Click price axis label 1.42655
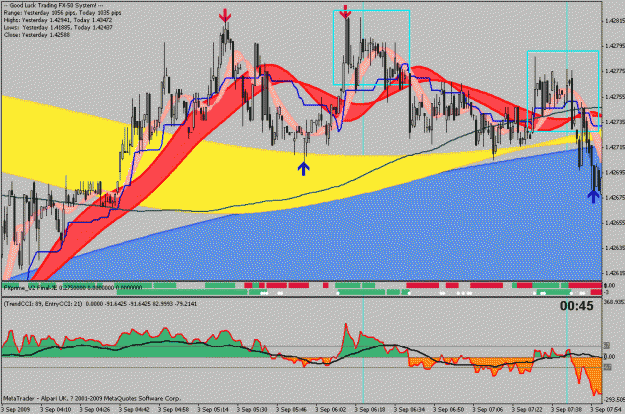Screen dimensions: 625x414 coord(614,222)
